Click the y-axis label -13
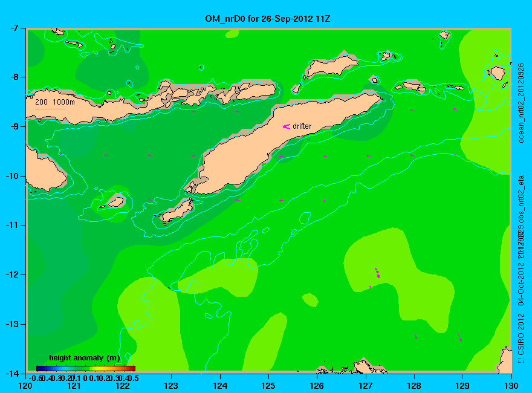The width and height of the screenshot is (532, 393). (x=11, y=324)
